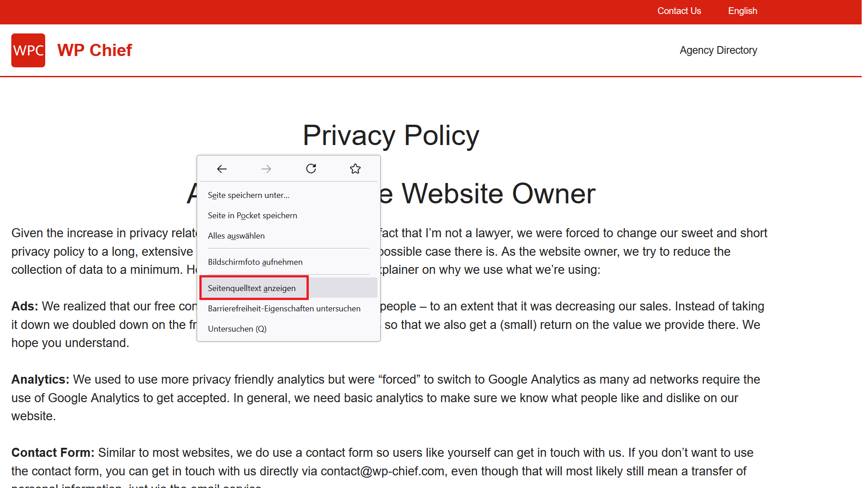The width and height of the screenshot is (868, 488).
Task: Open the Contact Us link
Action: pyautogui.click(x=679, y=11)
